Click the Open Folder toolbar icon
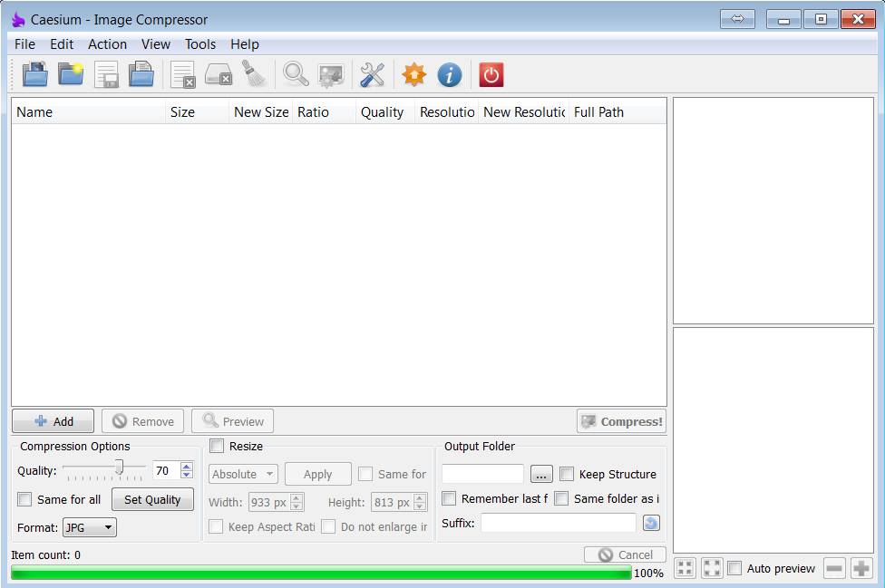885x588 pixels. 71,74
